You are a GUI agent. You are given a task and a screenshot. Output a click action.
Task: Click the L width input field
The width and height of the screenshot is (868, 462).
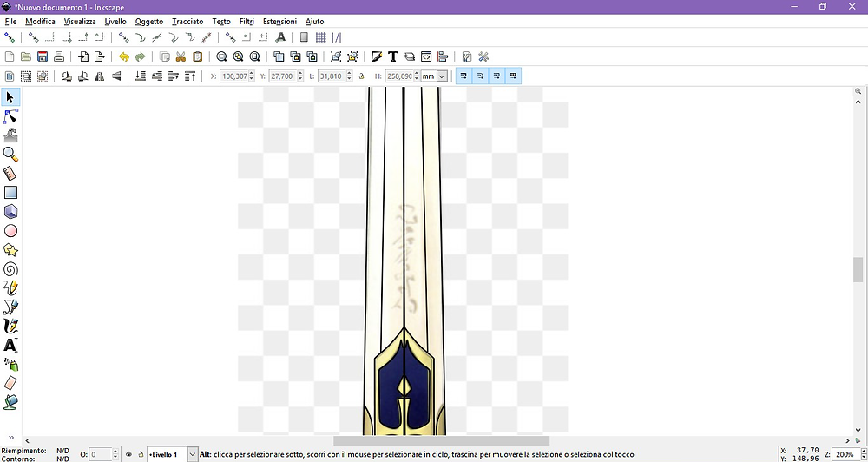click(332, 76)
